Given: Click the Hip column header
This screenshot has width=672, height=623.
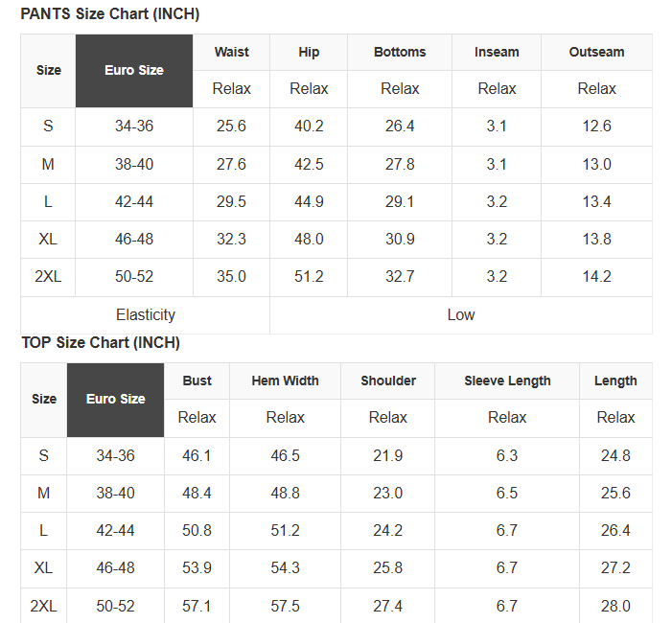Looking at the screenshot, I should [x=309, y=53].
